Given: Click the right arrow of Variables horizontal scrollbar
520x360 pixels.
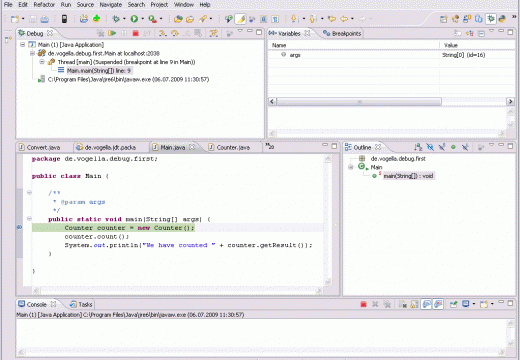Looking at the screenshot, I should 510,101.
